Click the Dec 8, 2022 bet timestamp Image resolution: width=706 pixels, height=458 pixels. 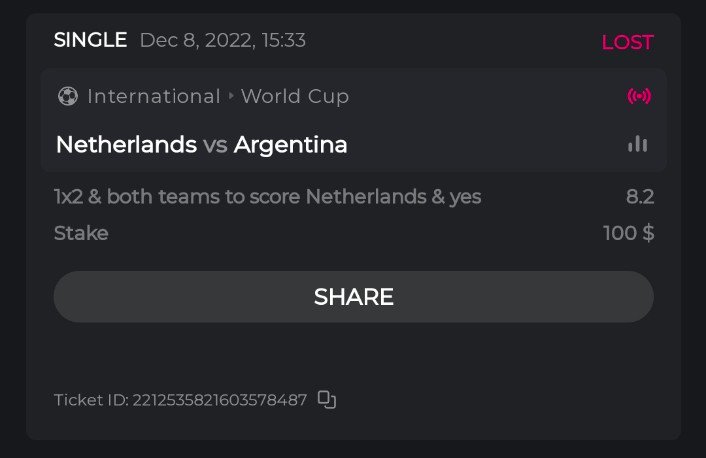tap(222, 41)
